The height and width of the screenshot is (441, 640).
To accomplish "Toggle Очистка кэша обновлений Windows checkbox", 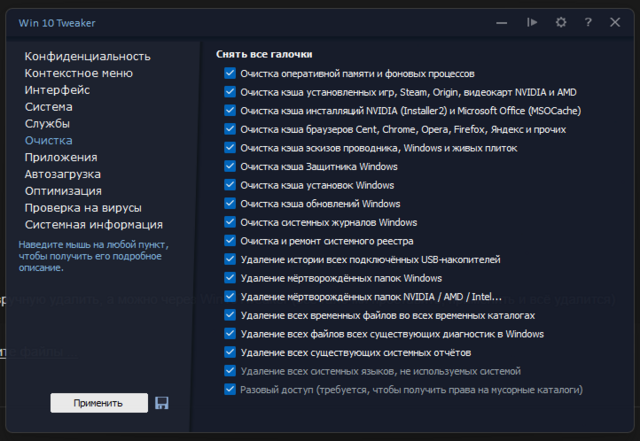I will pyautogui.click(x=231, y=204).
